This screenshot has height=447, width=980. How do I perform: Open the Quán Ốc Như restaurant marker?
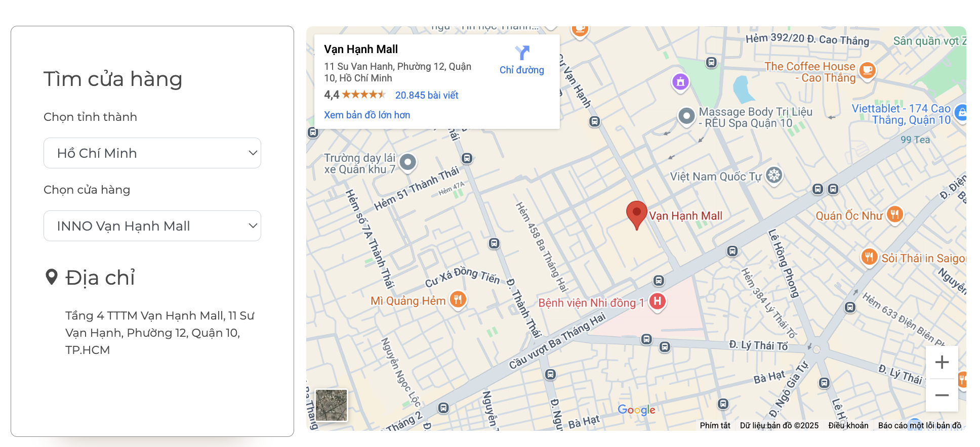[x=894, y=215]
